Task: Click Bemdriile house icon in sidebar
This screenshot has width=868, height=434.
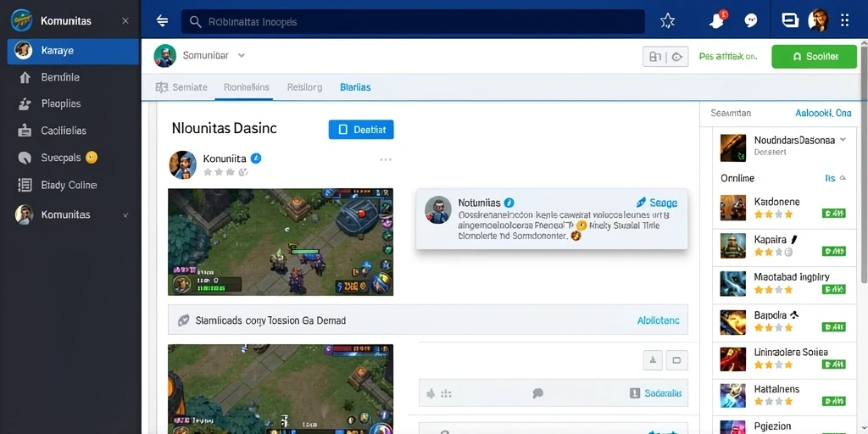Action: point(25,77)
